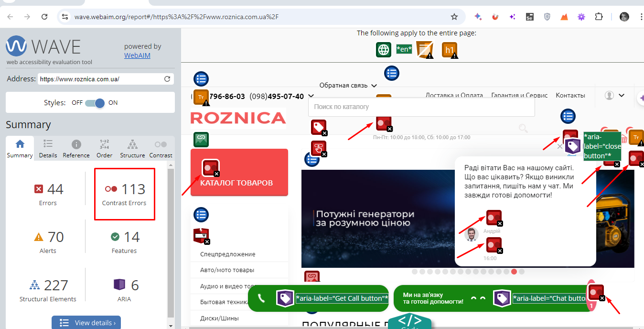Expand the phone numbers dropdown arrow

pos(311,96)
